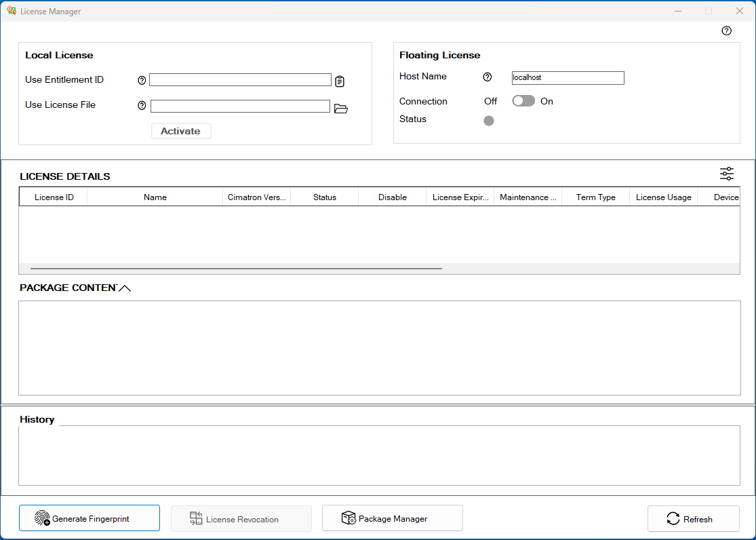Open the help icon at top right corner
The image size is (756, 540).
[727, 31]
